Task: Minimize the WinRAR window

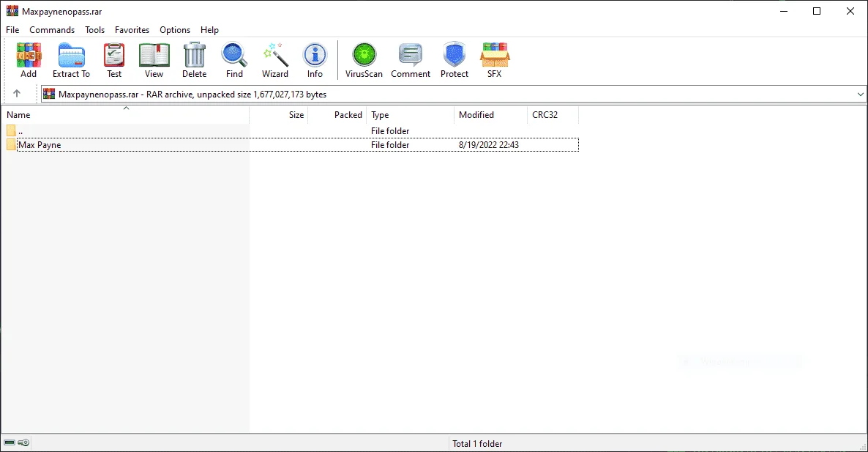Action: (784, 11)
